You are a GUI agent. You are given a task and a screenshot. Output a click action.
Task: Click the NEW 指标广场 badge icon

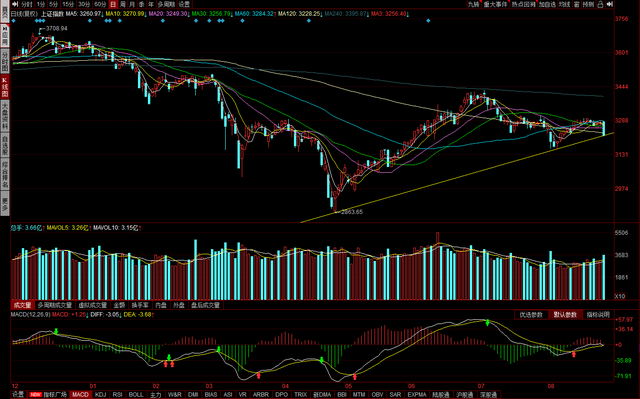[36, 395]
